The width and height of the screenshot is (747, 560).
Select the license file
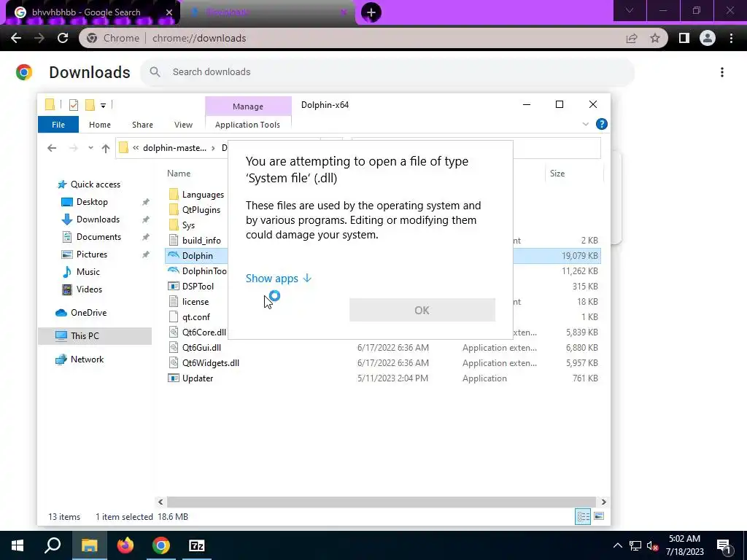tap(196, 301)
